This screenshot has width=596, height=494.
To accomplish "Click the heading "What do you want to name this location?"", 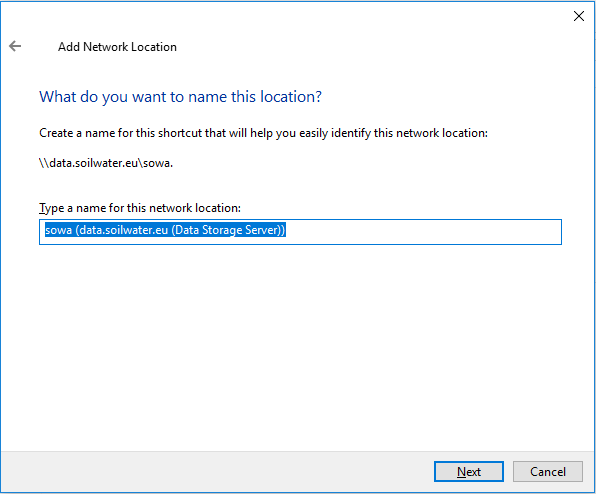I will tap(181, 97).
